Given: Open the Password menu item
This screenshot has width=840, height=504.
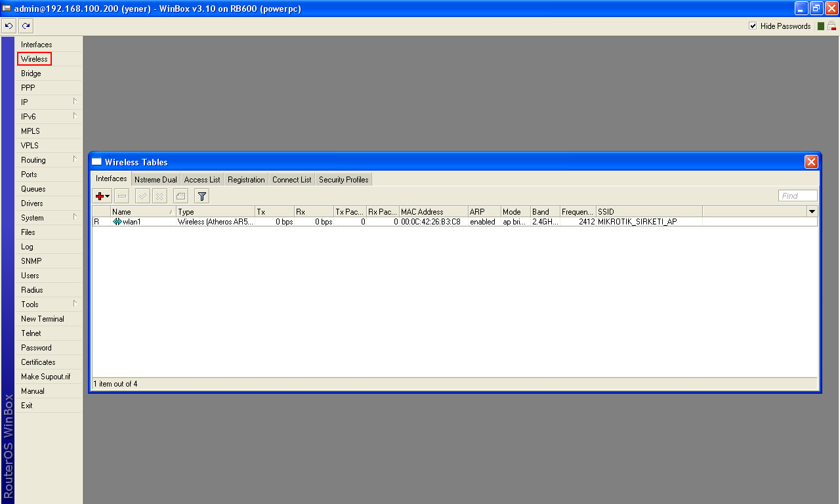Looking at the screenshot, I should (x=49, y=348).
